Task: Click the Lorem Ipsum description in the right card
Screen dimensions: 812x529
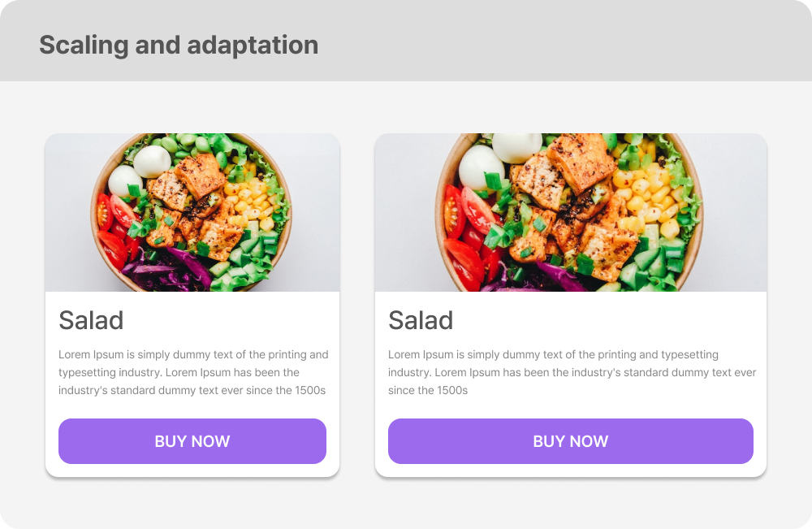Action: (x=572, y=372)
